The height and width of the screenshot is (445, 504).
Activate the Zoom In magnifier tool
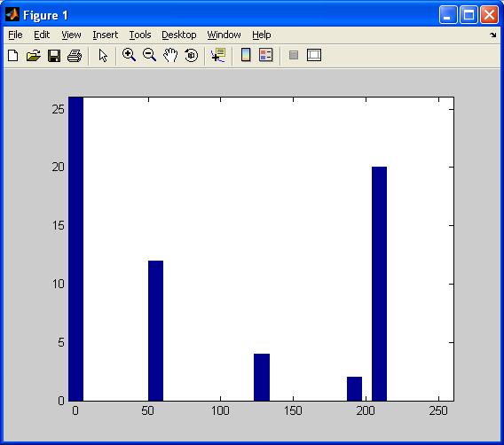[129, 55]
